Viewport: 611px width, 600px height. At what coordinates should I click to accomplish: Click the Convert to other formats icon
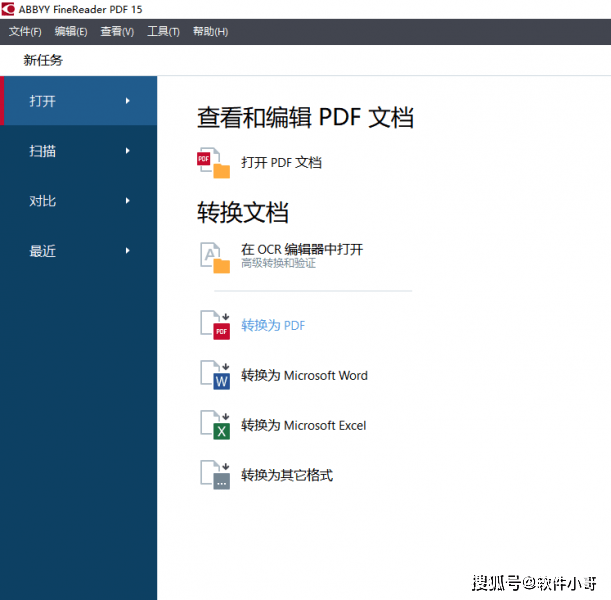(x=215, y=475)
